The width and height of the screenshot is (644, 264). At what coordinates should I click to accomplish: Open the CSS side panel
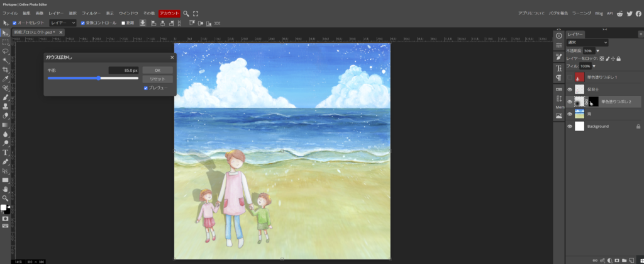[558, 89]
